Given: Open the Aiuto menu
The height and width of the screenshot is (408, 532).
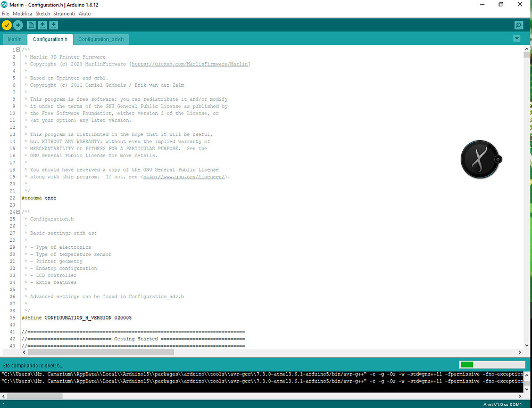Looking at the screenshot, I should (x=84, y=13).
